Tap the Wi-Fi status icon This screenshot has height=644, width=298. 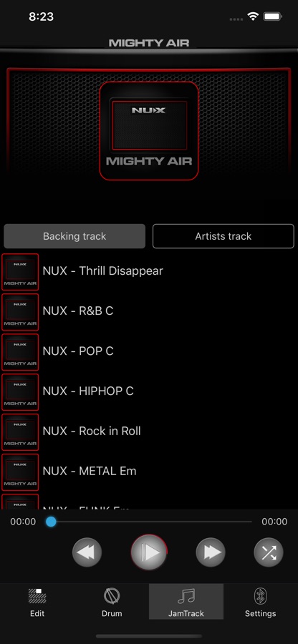point(253,16)
